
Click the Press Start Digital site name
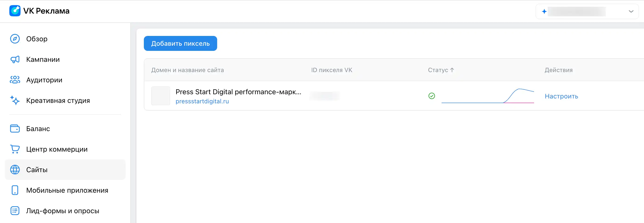(238, 92)
